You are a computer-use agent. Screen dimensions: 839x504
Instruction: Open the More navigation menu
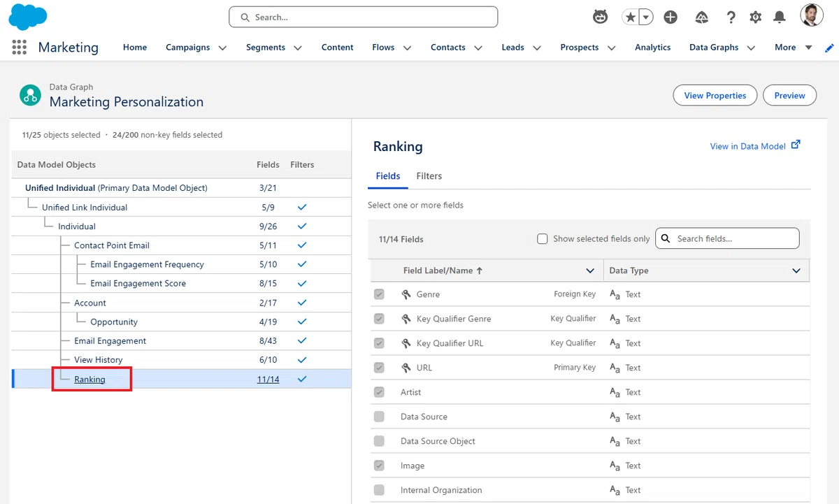[x=793, y=48]
